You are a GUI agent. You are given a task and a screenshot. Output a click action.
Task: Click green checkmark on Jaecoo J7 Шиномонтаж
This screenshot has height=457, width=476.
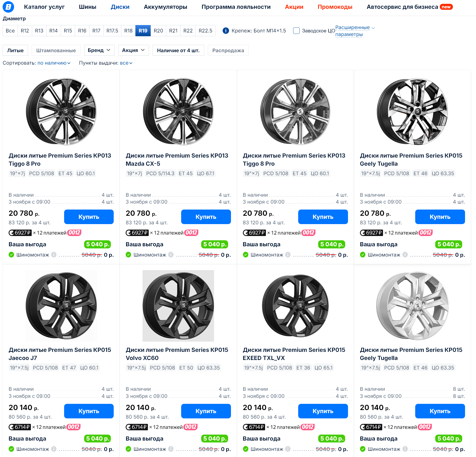[x=11, y=449]
